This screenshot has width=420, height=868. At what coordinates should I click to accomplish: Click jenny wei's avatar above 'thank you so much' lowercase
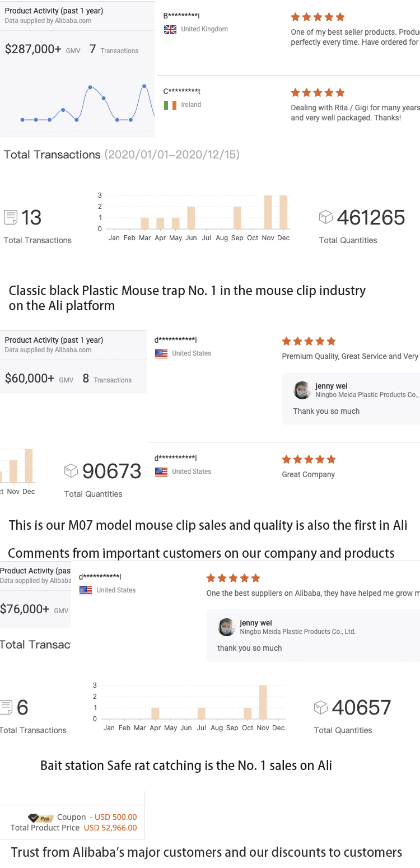tap(227, 627)
